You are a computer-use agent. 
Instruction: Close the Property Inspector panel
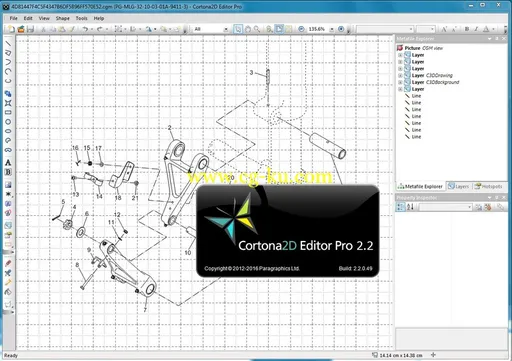(504, 198)
